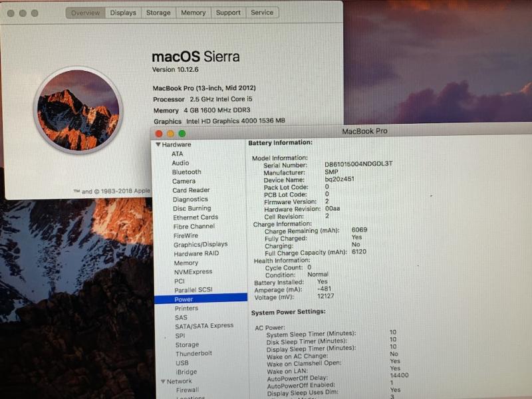Select USB in the sidebar
The height and width of the screenshot is (399, 532).
[x=182, y=362]
